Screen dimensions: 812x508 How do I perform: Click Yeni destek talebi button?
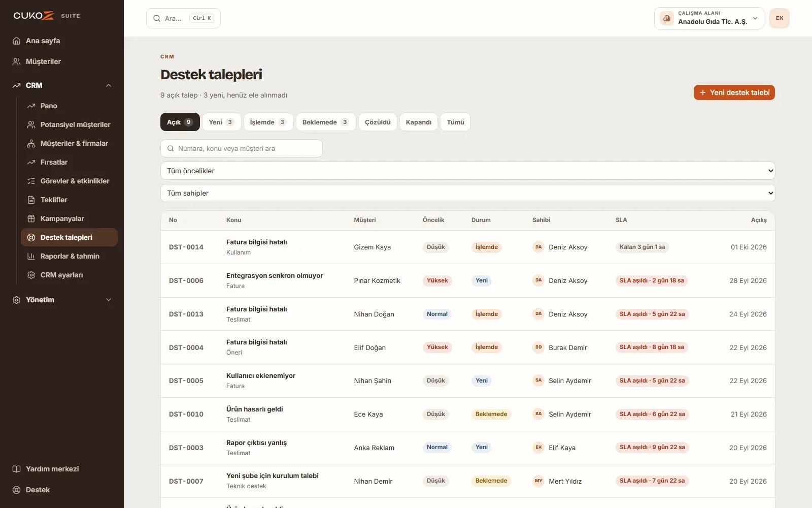pyautogui.click(x=734, y=92)
